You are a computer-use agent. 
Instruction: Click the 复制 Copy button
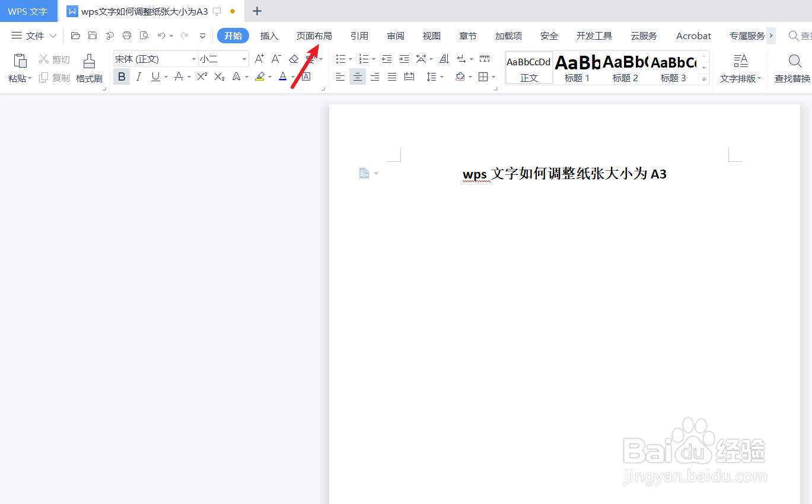click(x=55, y=78)
